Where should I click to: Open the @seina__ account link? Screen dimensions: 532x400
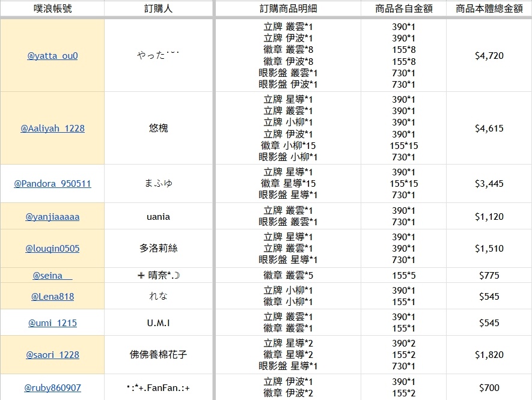coord(52,276)
